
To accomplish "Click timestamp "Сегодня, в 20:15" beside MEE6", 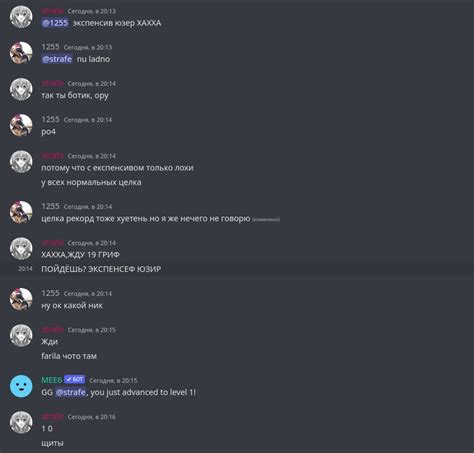I will [x=113, y=380].
